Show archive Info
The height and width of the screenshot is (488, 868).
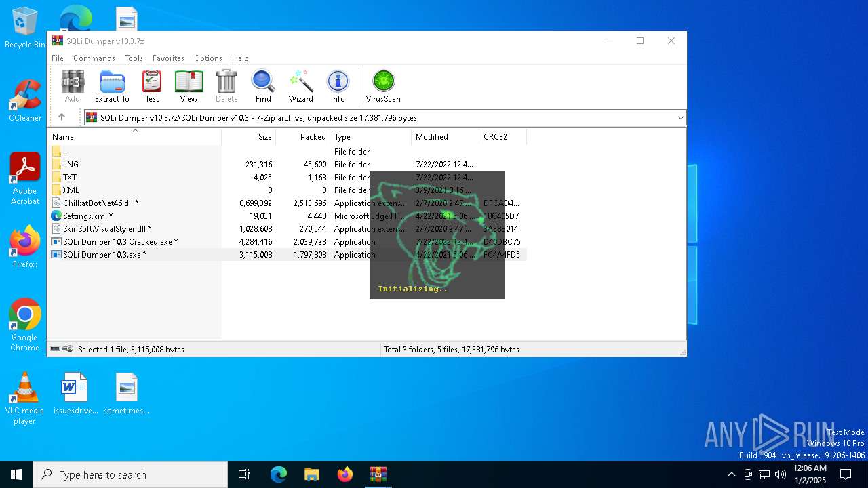click(338, 86)
